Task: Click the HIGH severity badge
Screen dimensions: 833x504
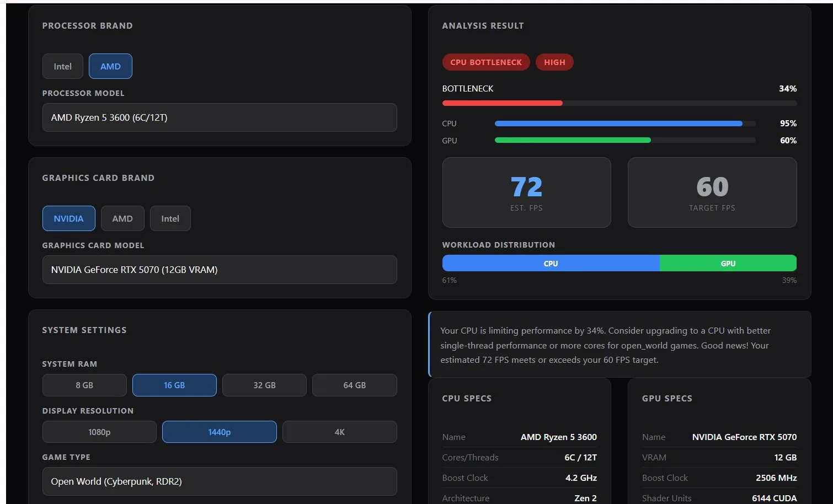Action: [554, 62]
